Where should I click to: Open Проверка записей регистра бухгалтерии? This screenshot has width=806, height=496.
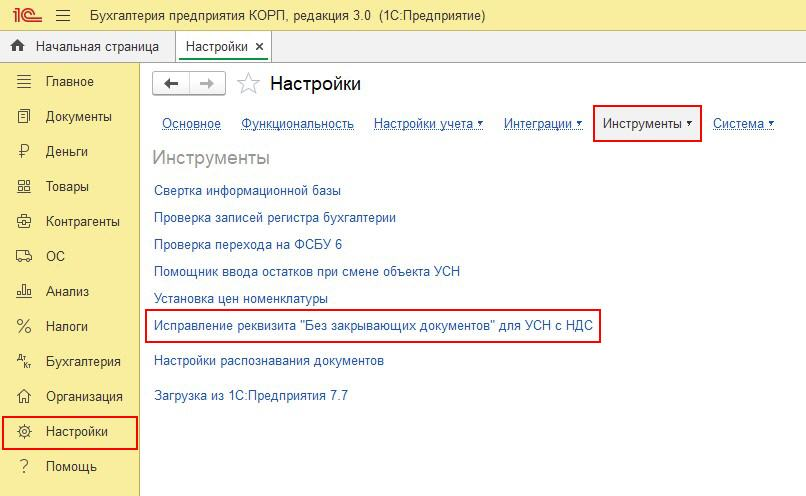tap(275, 217)
